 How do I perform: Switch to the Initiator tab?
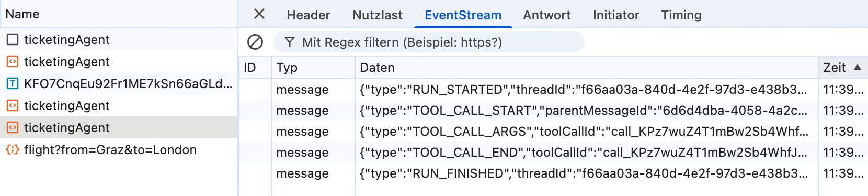coord(616,15)
